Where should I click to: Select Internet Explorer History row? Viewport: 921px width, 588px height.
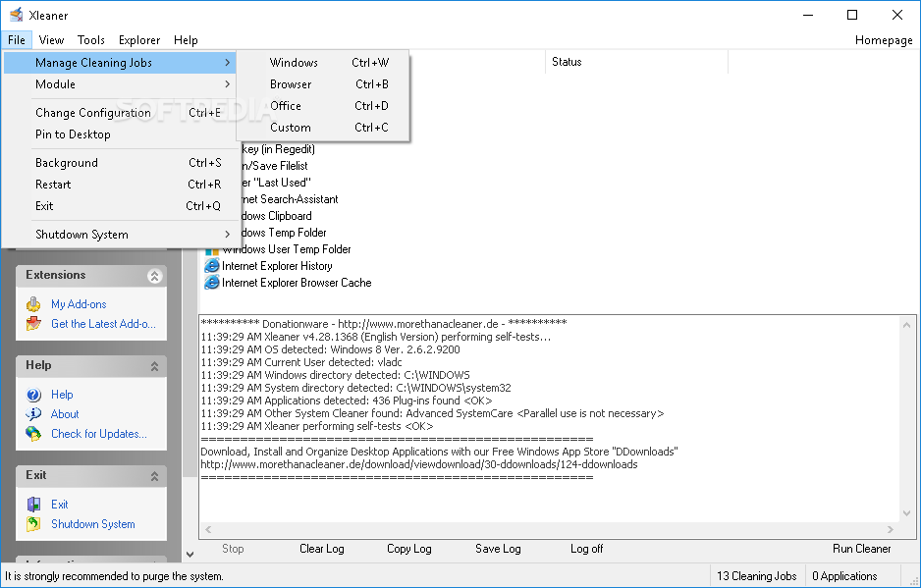268,266
